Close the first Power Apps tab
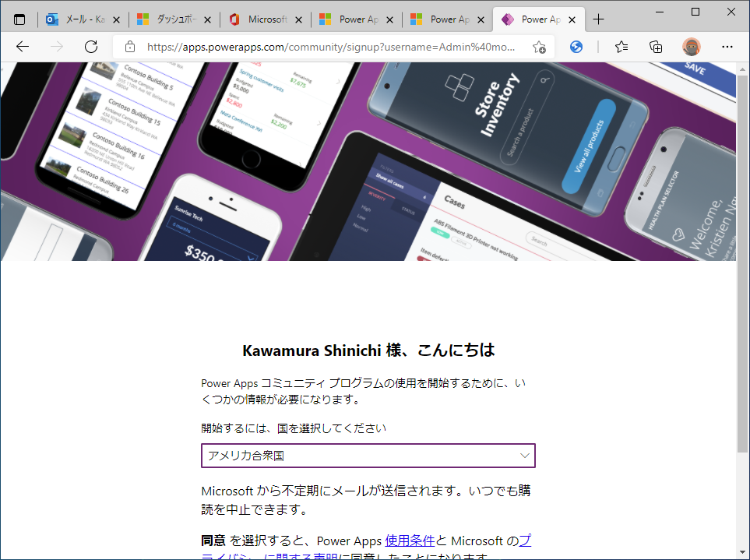Viewport: 750px width, 560px height. [390, 19]
